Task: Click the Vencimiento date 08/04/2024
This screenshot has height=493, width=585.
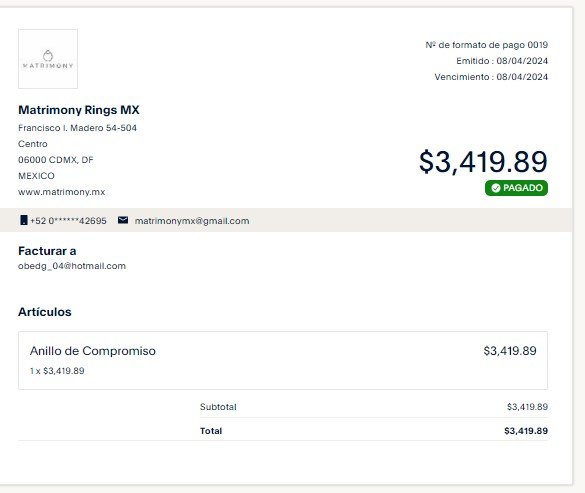Action: click(x=522, y=77)
